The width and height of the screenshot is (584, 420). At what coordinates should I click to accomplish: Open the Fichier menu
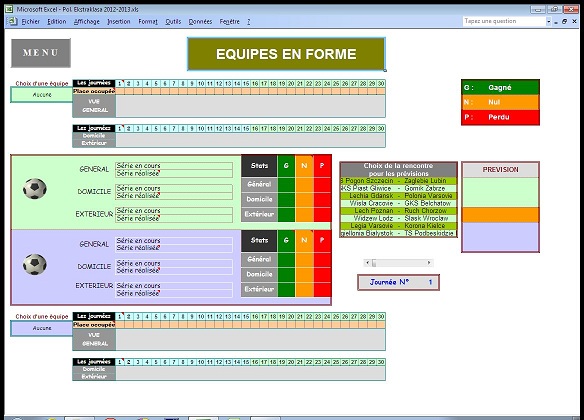31,22
